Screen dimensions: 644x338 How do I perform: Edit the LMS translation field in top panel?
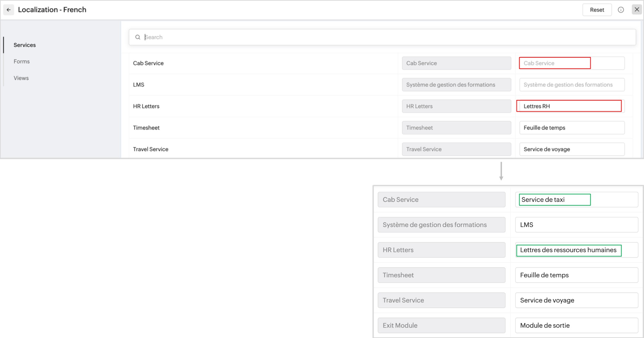coord(572,85)
